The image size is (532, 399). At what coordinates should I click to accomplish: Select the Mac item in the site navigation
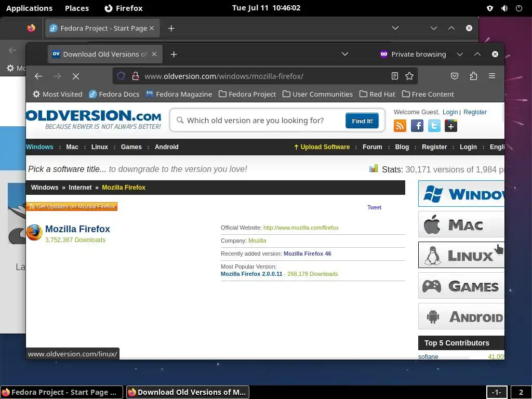click(72, 147)
